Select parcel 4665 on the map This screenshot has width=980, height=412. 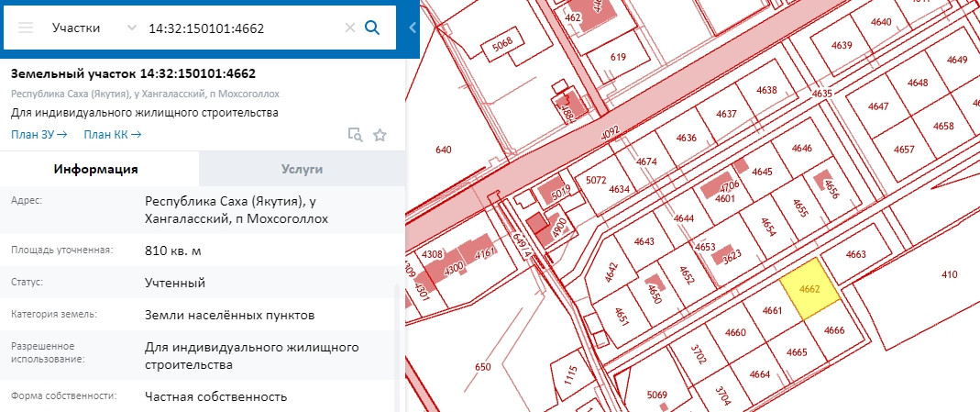coord(797,352)
